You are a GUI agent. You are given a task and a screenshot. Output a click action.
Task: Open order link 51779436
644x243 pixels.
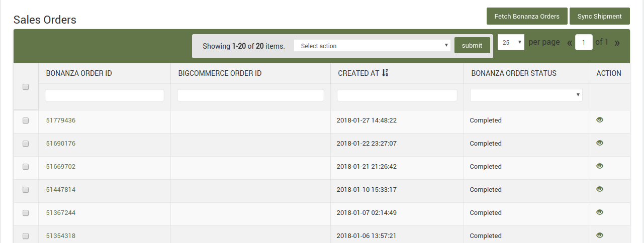[x=60, y=120]
